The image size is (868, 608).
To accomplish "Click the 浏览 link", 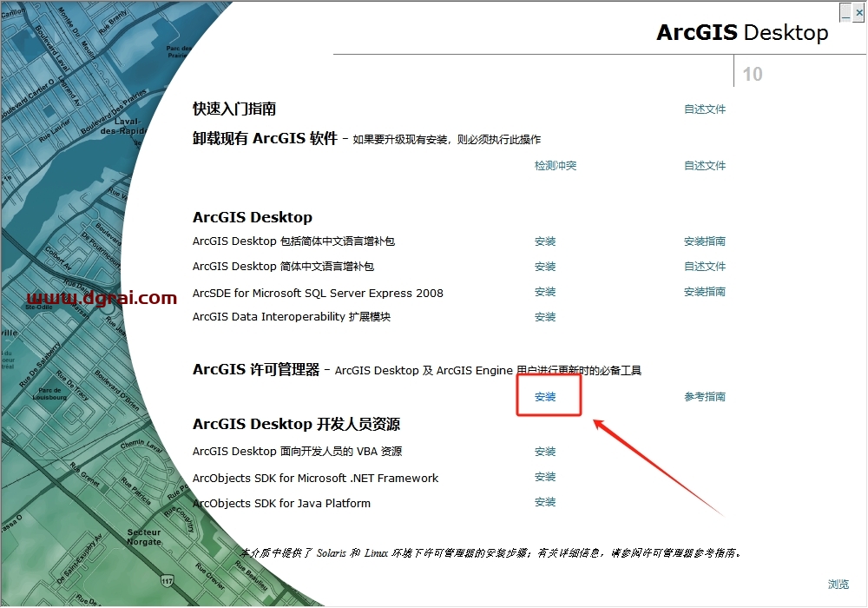I will click(838, 585).
